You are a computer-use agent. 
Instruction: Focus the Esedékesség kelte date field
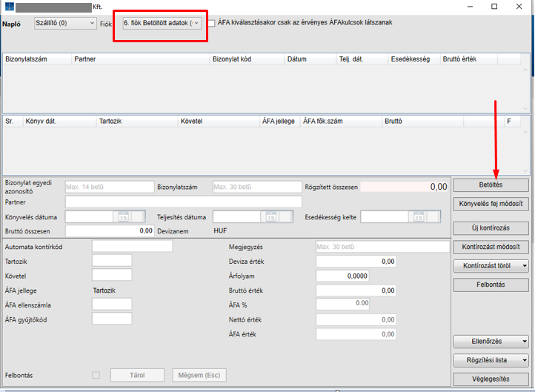[385, 217]
